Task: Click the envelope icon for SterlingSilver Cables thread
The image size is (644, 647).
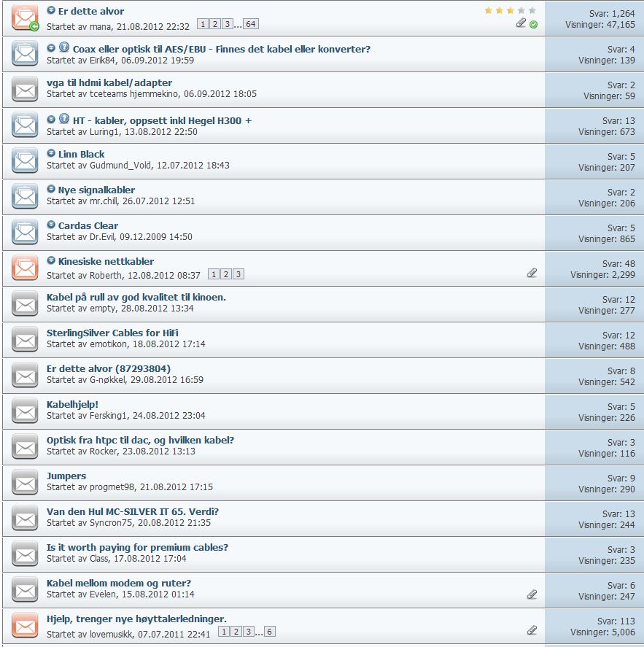Action: click(25, 340)
